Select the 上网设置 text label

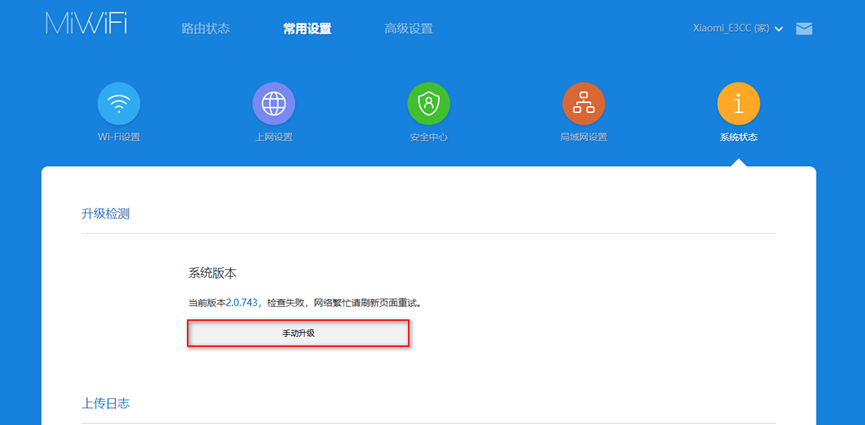(274, 137)
